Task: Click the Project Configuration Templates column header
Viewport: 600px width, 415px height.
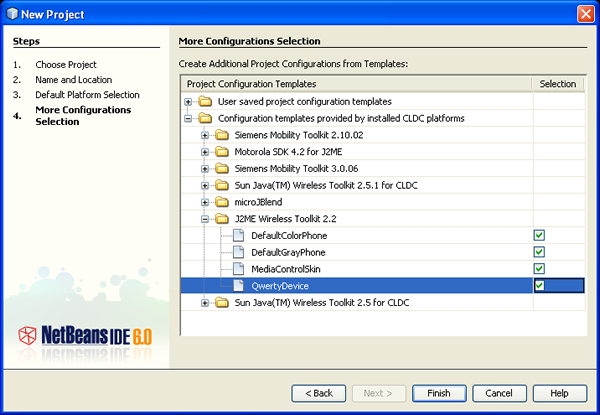Action: tap(357, 84)
